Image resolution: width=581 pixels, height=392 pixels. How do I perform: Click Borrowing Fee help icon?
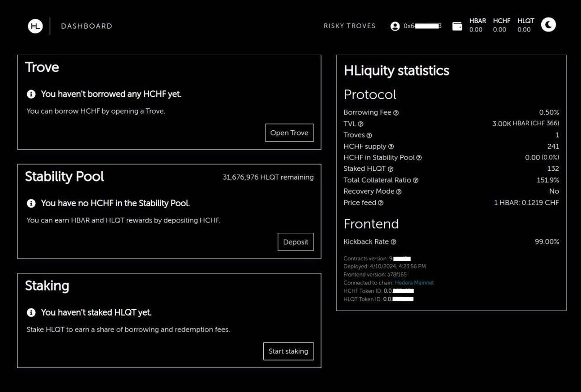(396, 113)
